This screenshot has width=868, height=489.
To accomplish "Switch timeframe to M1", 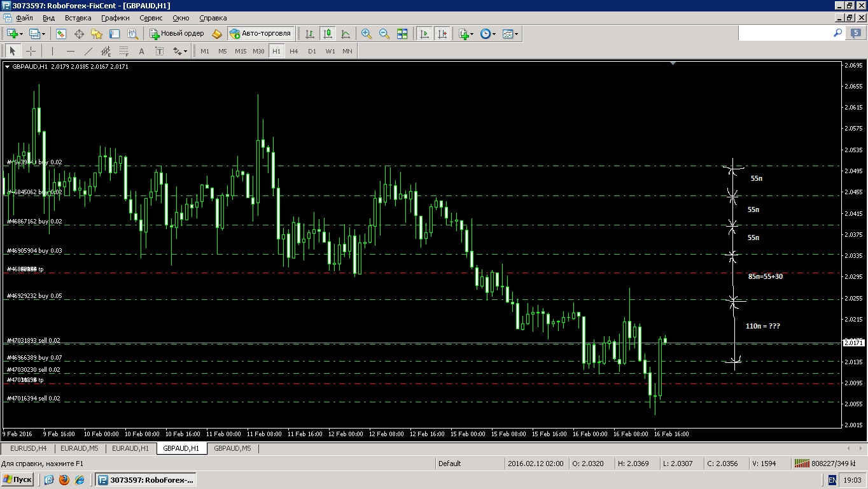I will [205, 51].
